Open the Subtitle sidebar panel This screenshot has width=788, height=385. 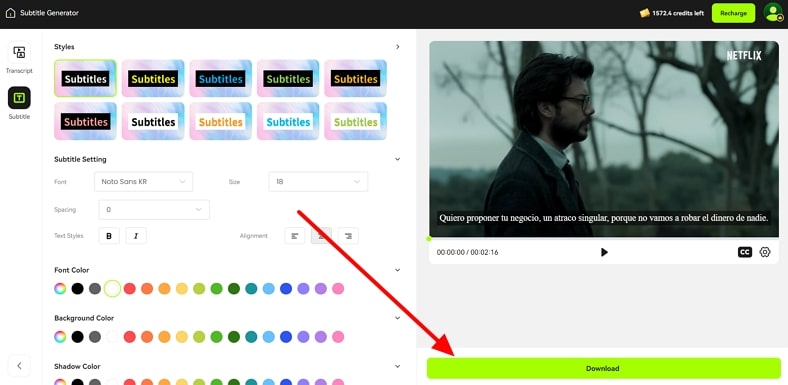pyautogui.click(x=19, y=103)
